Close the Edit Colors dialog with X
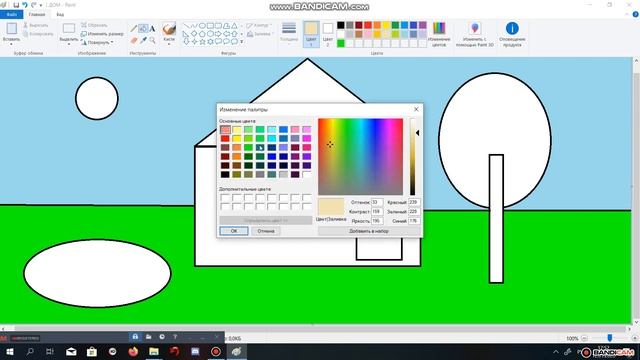This screenshot has width=640, height=360. point(416,109)
